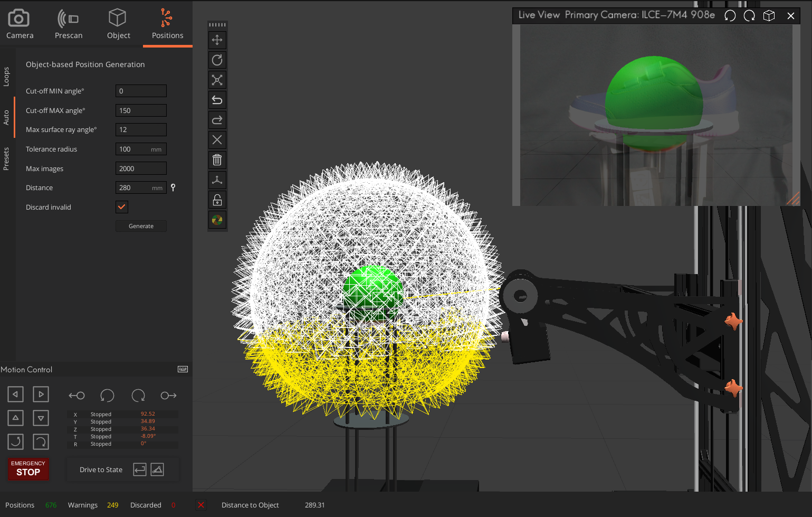Open the Camera tab
This screenshot has height=517, width=812.
(20, 24)
